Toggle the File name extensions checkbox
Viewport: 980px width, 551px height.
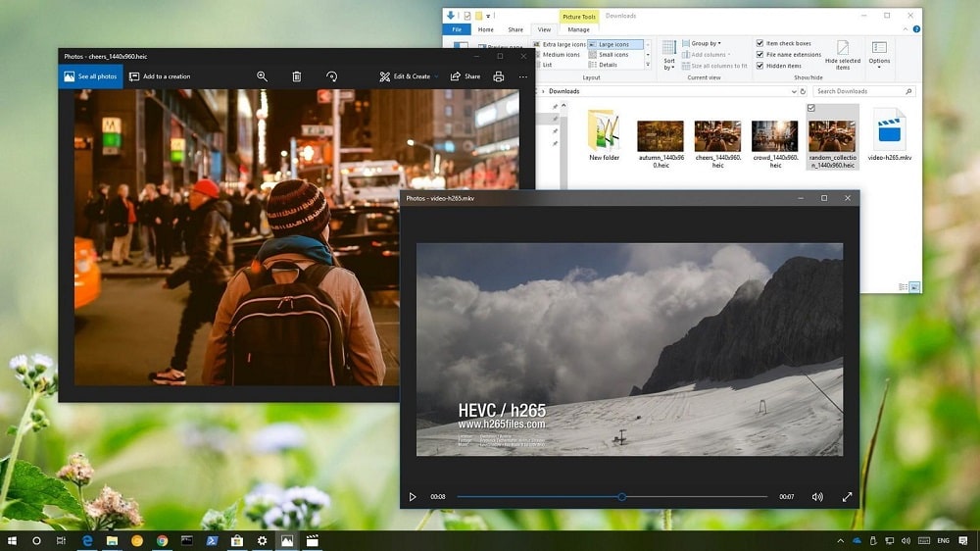tap(760, 55)
